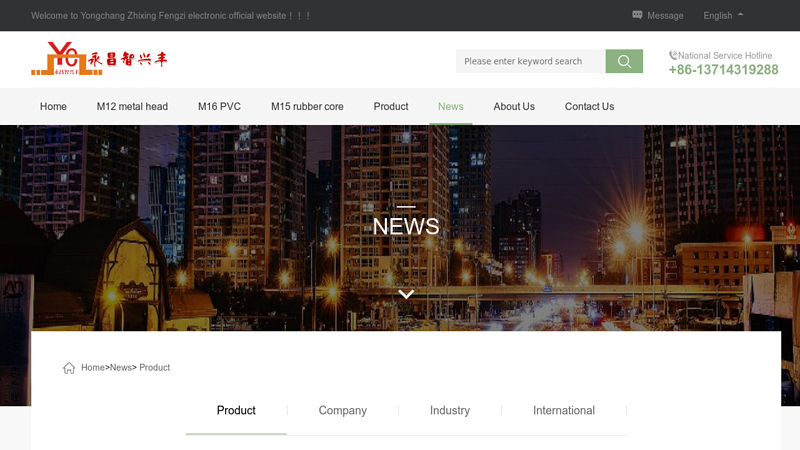Open the M16 PVC menu item
This screenshot has height=450, width=800.
click(x=219, y=107)
